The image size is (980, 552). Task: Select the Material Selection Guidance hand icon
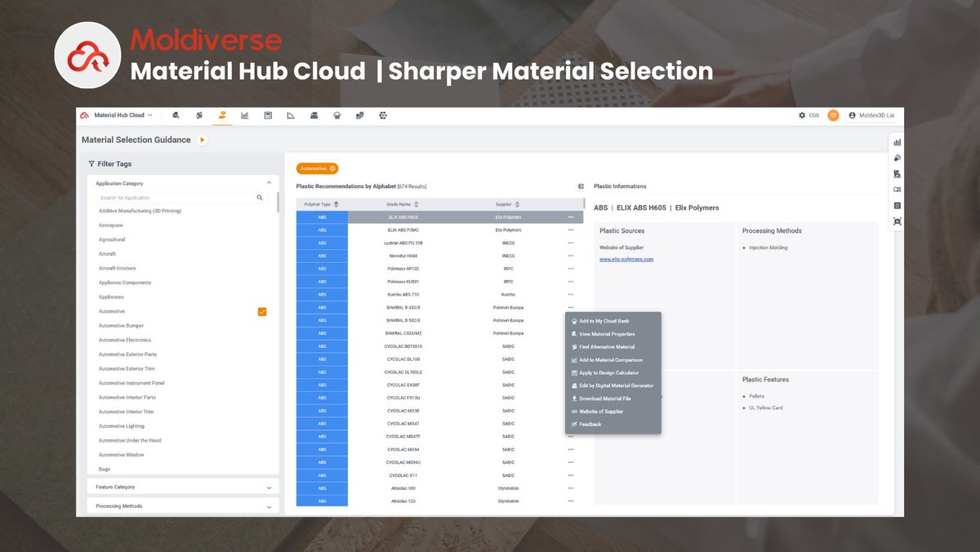[221, 115]
